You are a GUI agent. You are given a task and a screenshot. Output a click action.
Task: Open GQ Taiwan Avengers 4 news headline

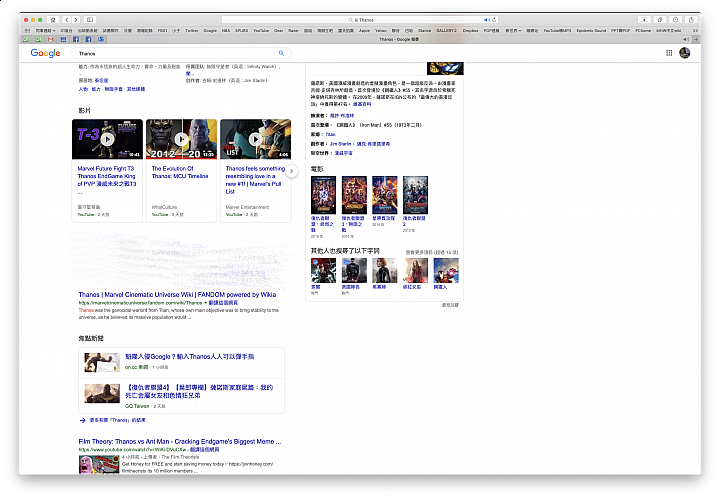(x=199, y=391)
